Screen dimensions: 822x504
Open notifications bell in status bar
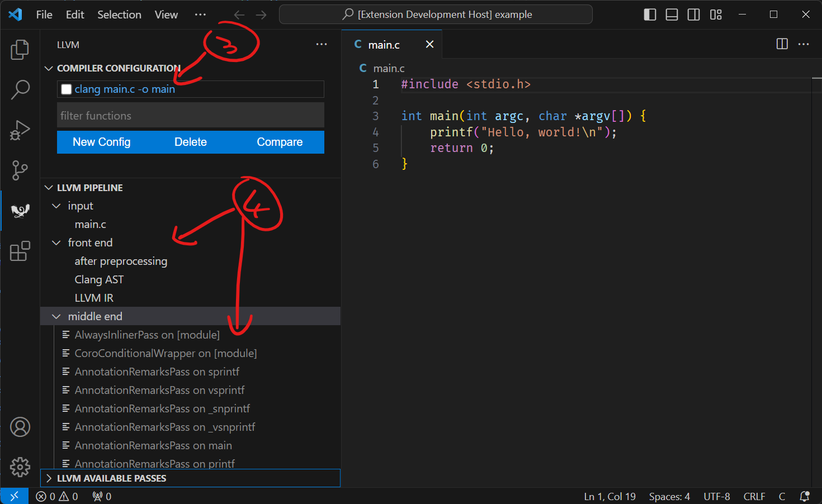[x=805, y=496]
